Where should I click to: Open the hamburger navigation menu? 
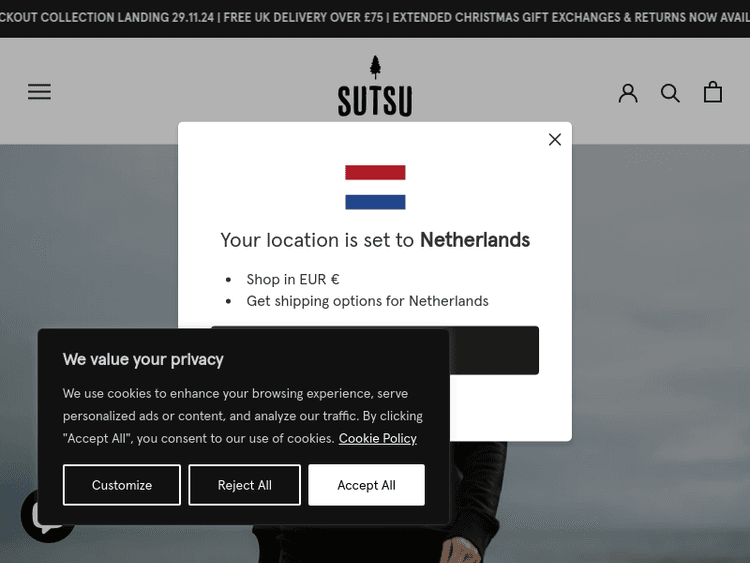[39, 92]
